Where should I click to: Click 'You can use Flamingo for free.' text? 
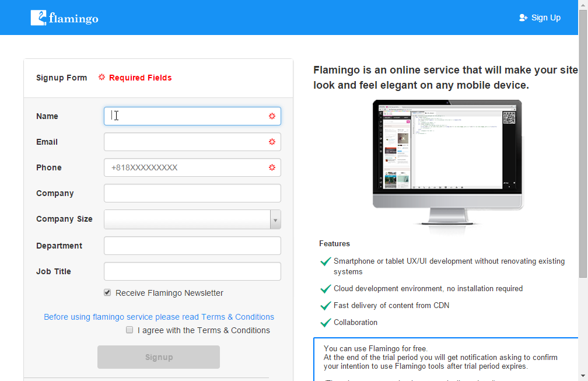pos(376,348)
